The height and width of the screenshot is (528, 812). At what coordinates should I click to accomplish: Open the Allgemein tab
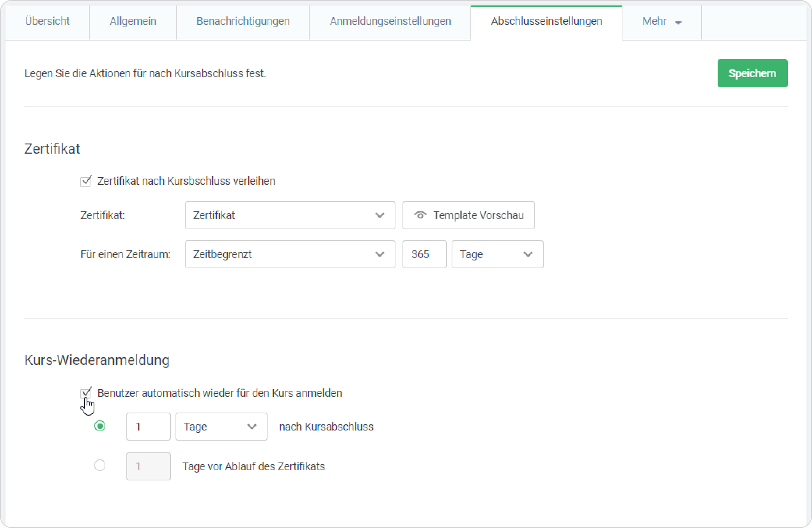point(133,21)
